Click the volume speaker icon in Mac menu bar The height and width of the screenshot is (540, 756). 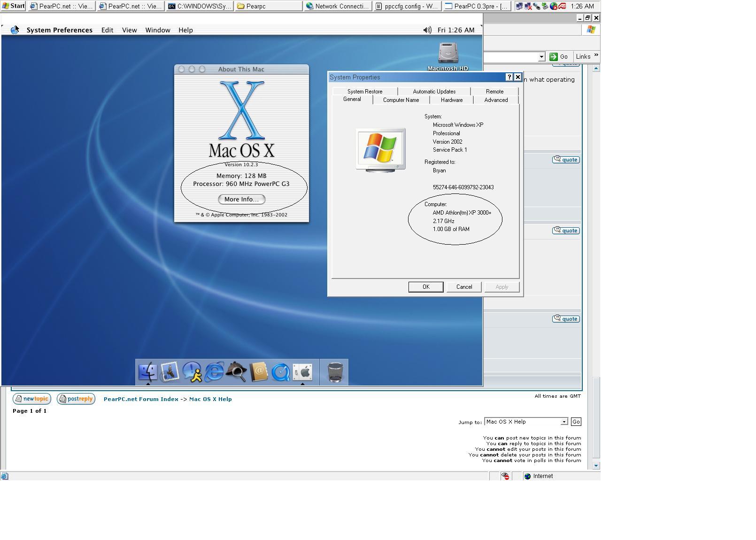pos(427,30)
